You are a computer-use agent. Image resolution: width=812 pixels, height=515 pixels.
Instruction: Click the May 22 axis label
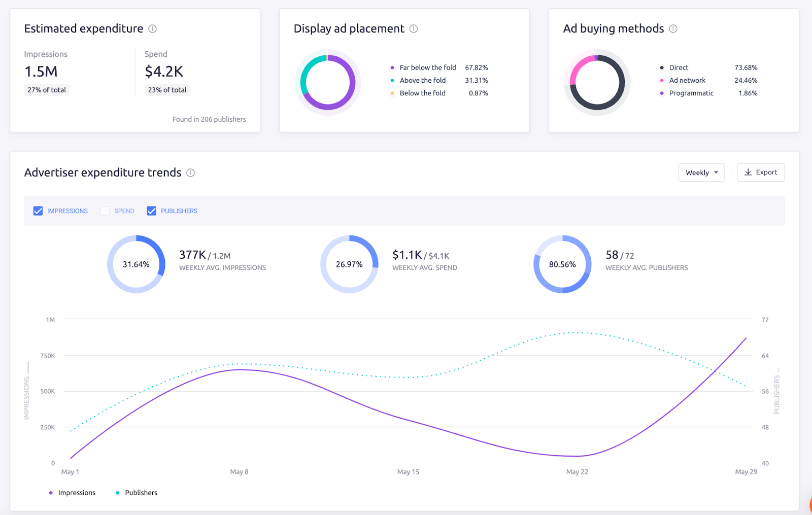577,472
